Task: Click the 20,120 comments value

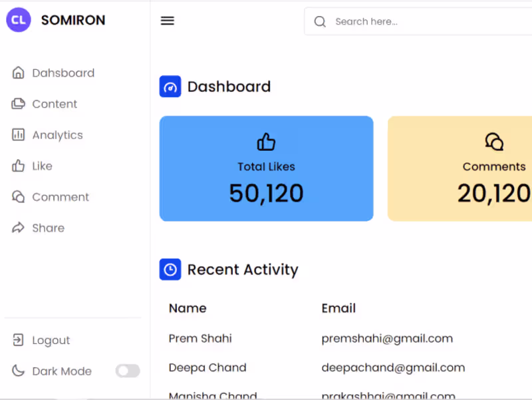Action: 494,193
